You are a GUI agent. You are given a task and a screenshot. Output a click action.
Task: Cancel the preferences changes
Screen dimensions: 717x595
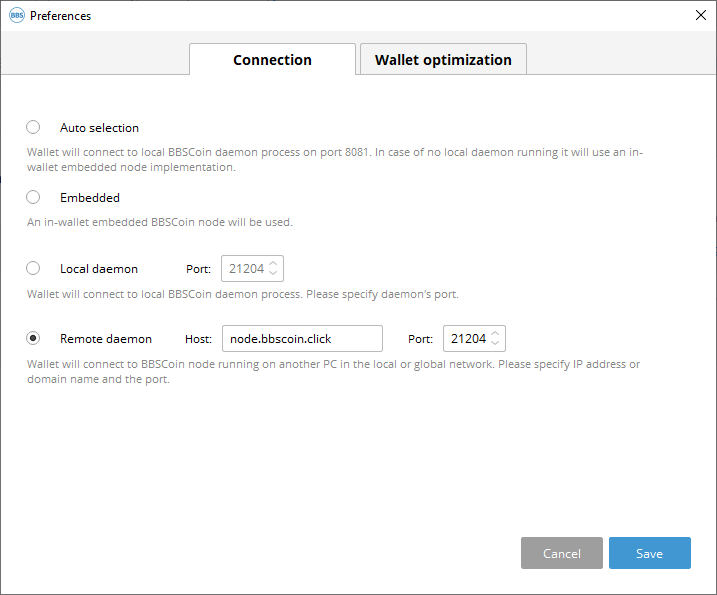click(562, 553)
